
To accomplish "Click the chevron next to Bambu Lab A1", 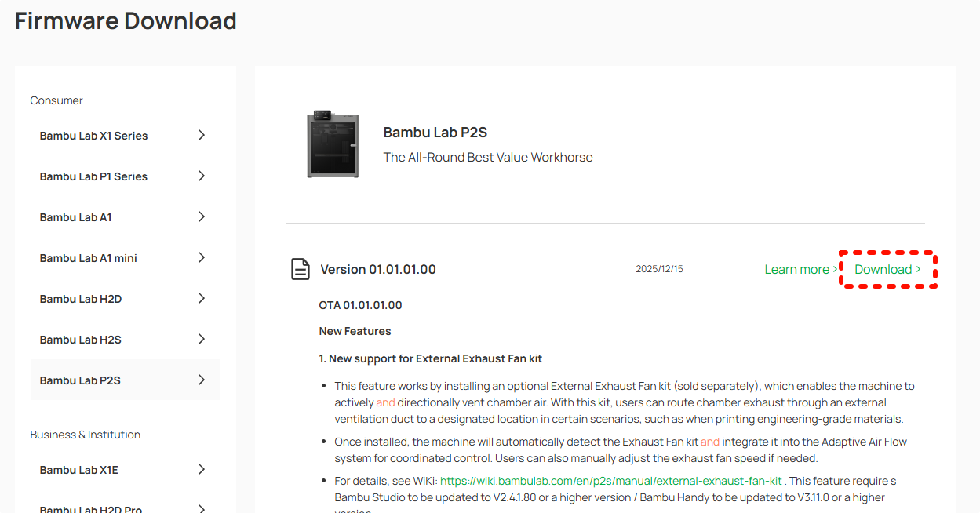I will 202,216.
